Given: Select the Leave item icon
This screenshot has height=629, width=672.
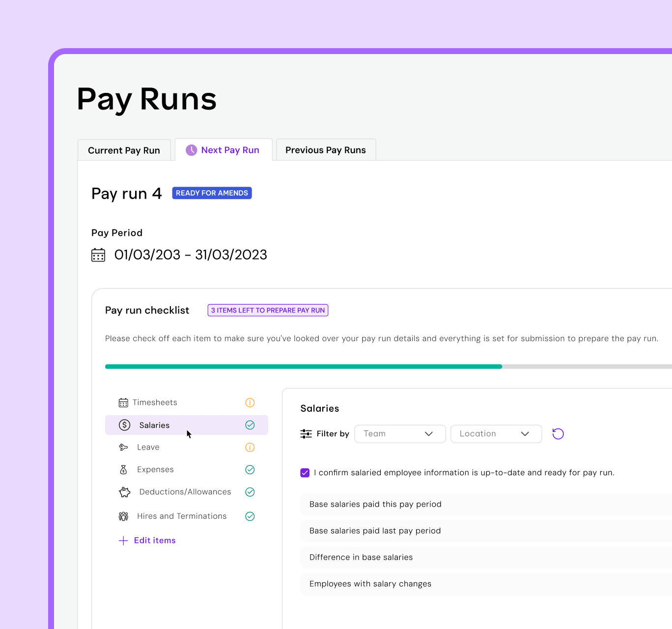Looking at the screenshot, I should coord(124,447).
